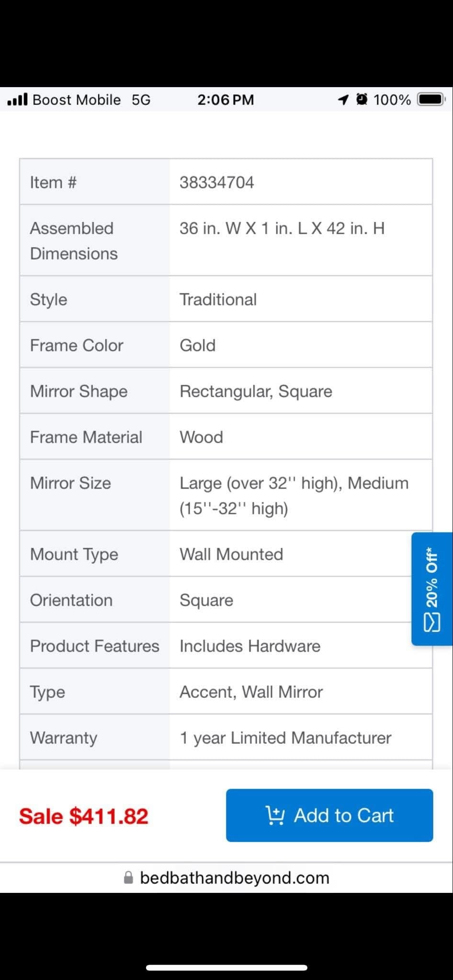Viewport: 453px width, 980px height.
Task: Click the Mount Type Wall Mounted value
Action: (231, 554)
